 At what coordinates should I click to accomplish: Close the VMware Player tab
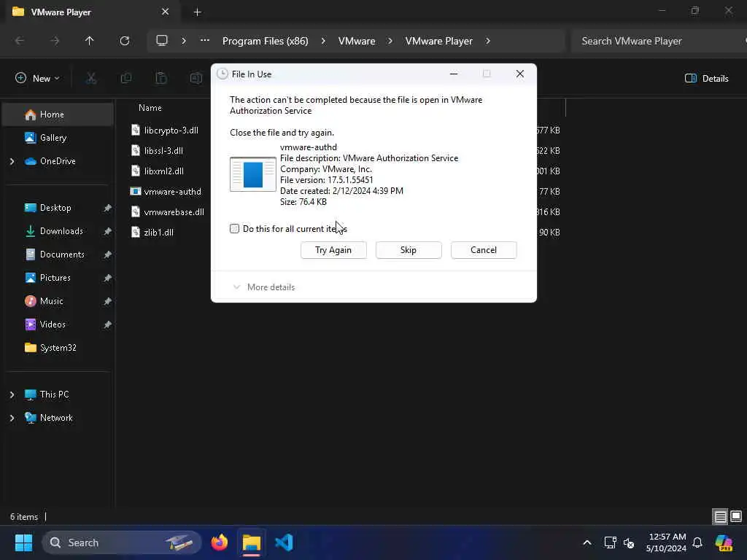(x=166, y=12)
